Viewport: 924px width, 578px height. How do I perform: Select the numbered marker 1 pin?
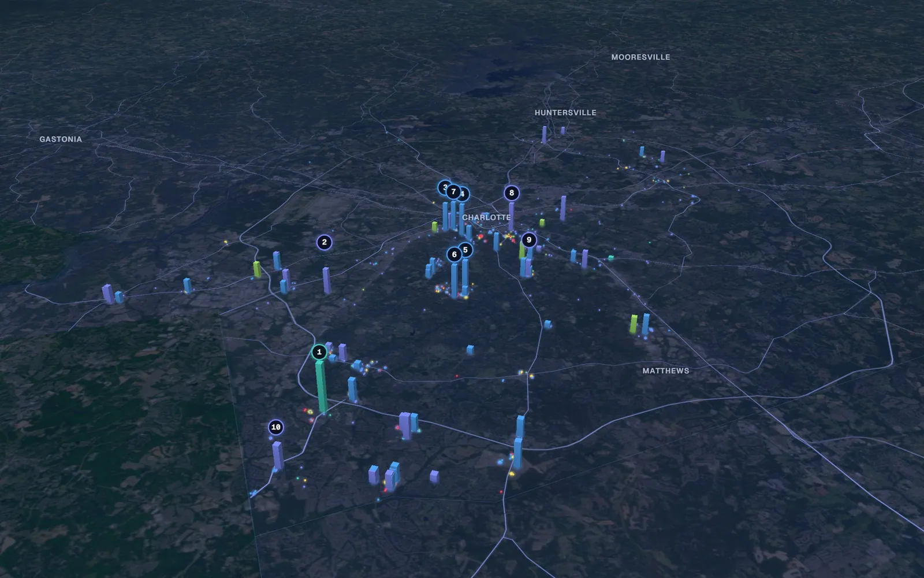pyautogui.click(x=319, y=352)
